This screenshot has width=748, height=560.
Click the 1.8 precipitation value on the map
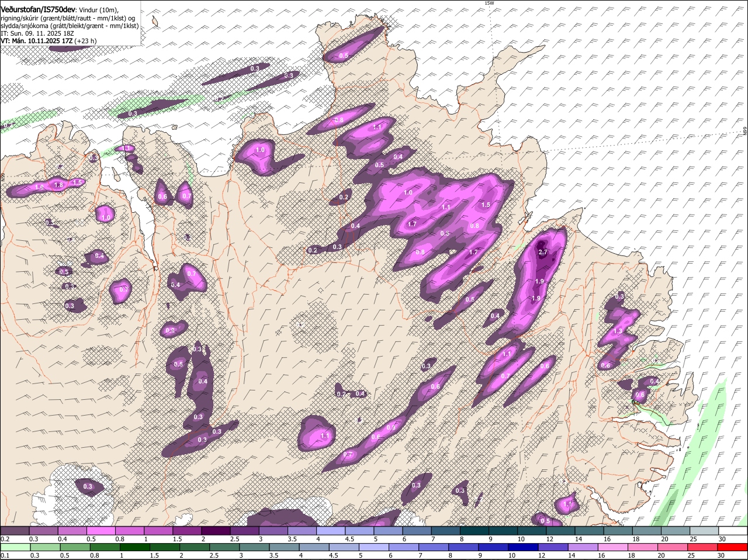[x=58, y=185]
